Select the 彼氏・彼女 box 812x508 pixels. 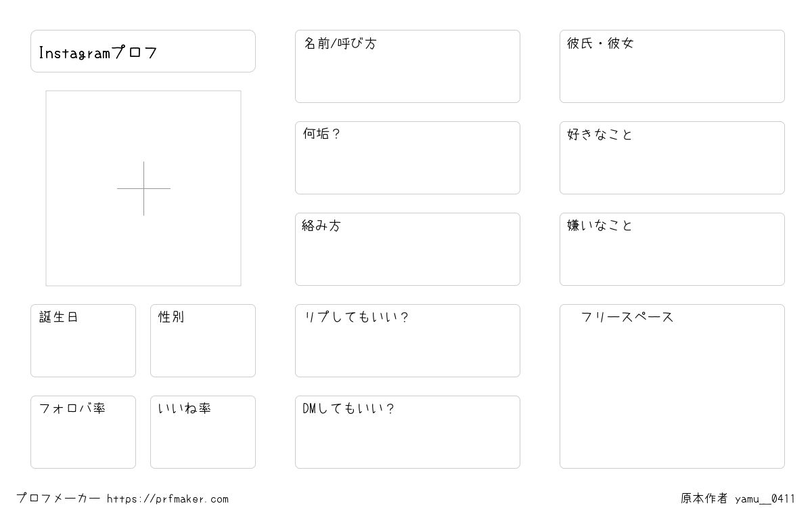tap(672, 66)
